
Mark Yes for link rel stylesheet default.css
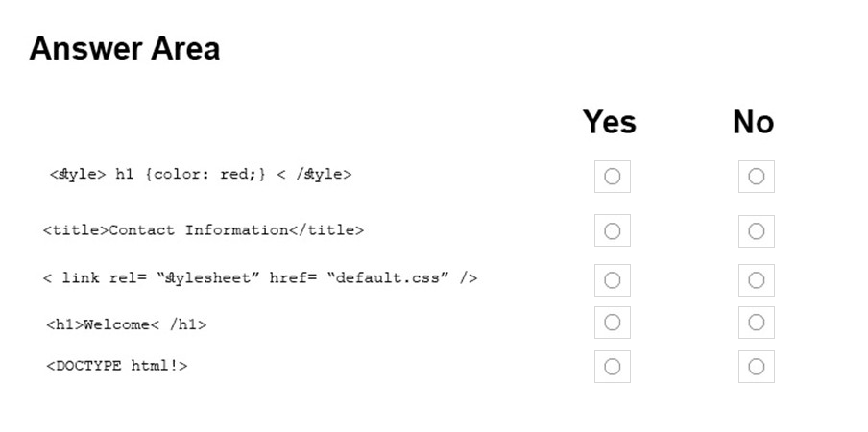click(612, 280)
